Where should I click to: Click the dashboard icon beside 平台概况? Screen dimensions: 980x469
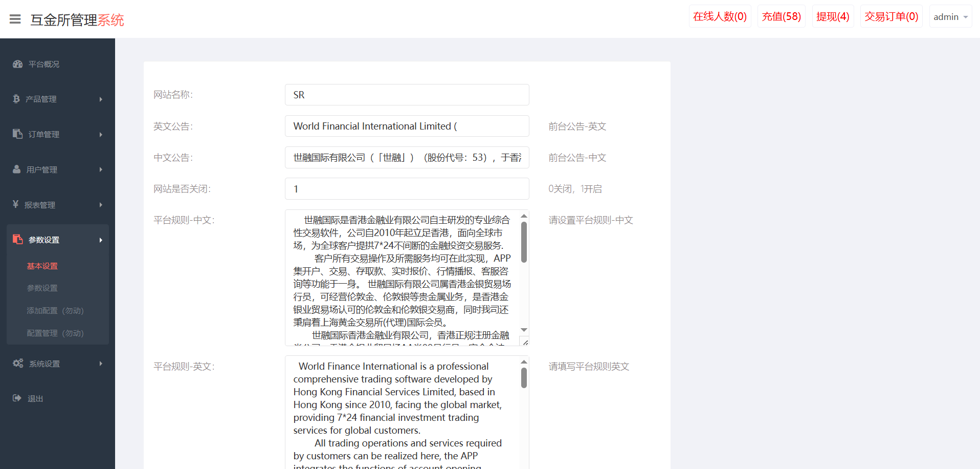pos(18,64)
